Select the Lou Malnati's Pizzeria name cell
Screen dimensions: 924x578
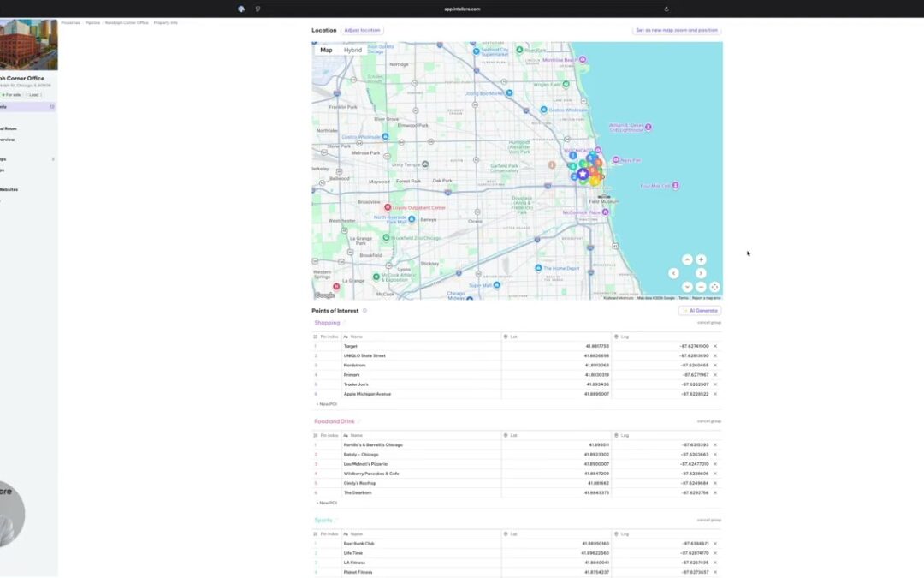point(421,464)
